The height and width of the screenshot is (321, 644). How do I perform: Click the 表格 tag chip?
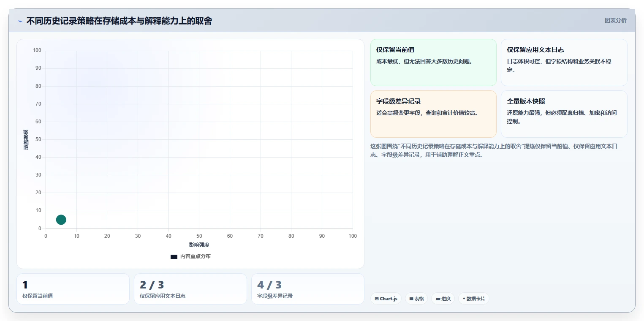416,299
